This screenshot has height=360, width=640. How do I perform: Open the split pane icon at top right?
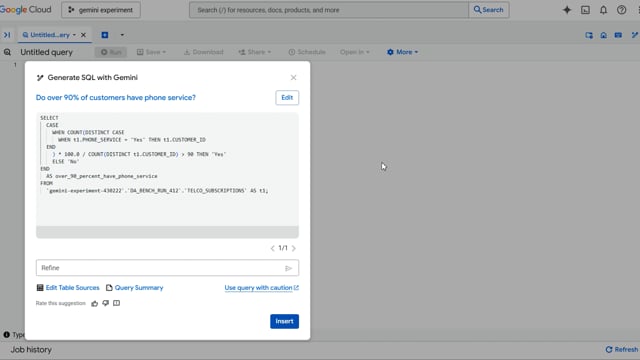tap(589, 35)
